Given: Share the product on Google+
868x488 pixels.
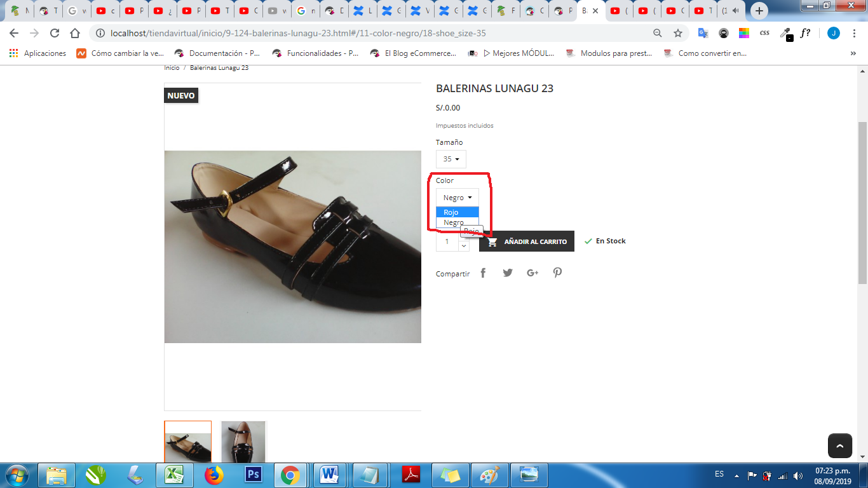Looking at the screenshot, I should (x=532, y=273).
